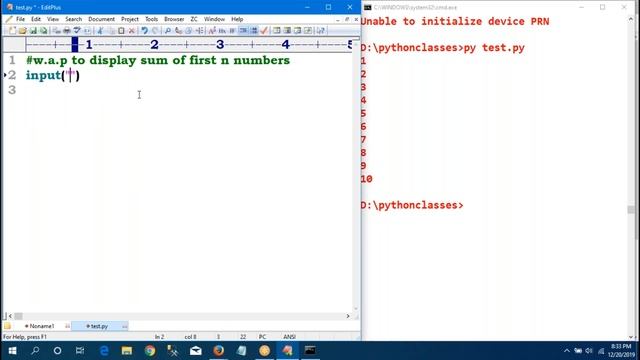Open the File menu
The height and width of the screenshot is (360, 640).
pyautogui.click(x=20, y=19)
